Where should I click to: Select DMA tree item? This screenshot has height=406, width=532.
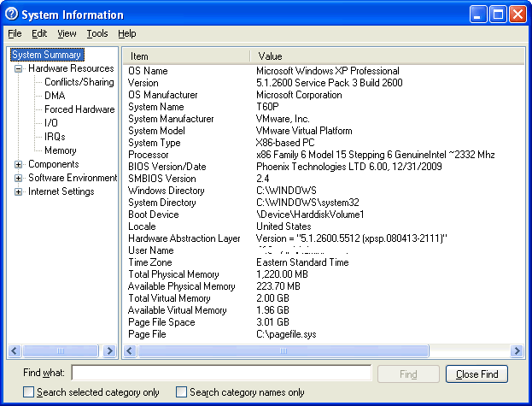click(55, 96)
